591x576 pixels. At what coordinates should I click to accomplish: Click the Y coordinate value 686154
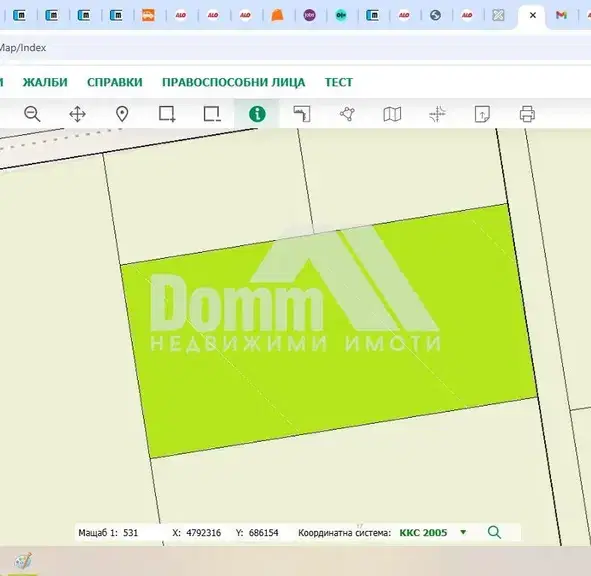(263, 533)
